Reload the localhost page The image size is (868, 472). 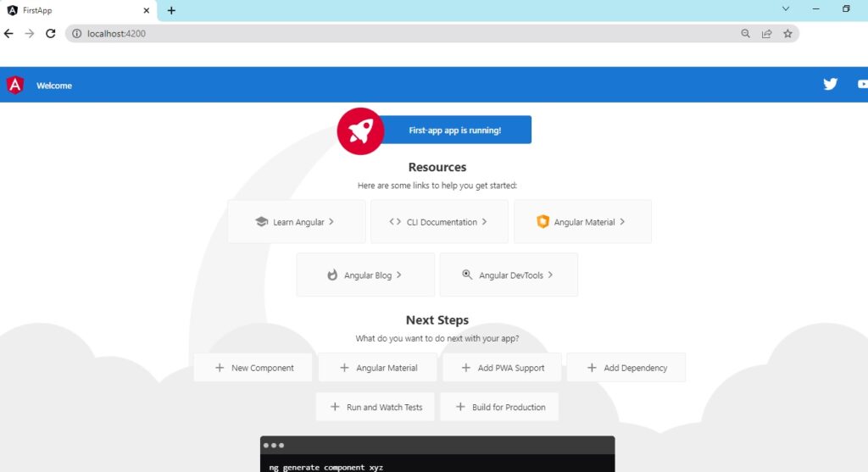[x=50, y=33]
